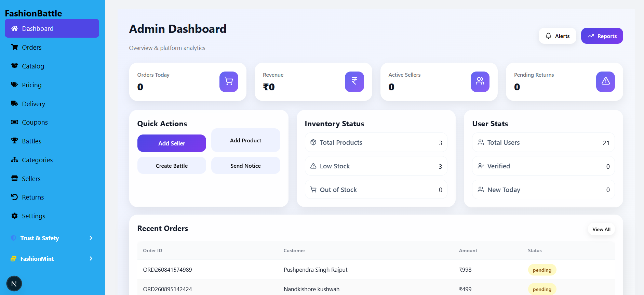The image size is (644, 295).
Task: Click the FashionMint coins icon
Action: coord(13,258)
